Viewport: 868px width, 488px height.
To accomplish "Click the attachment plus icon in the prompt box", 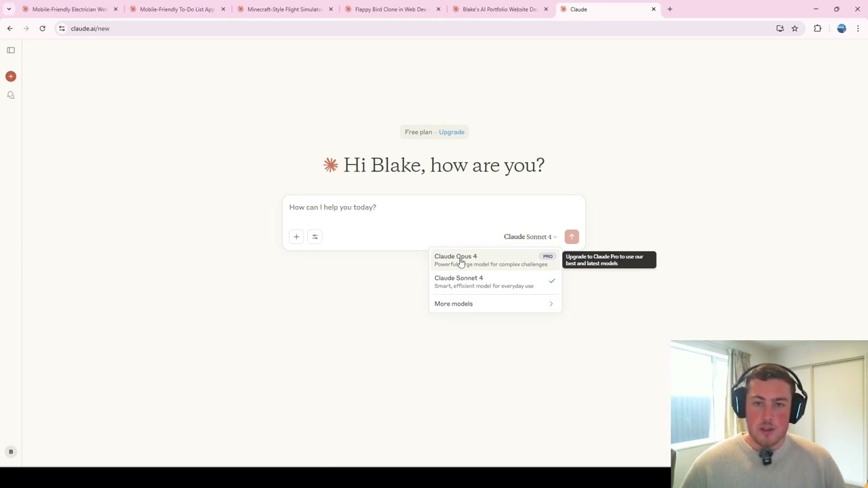I will 296,237.
